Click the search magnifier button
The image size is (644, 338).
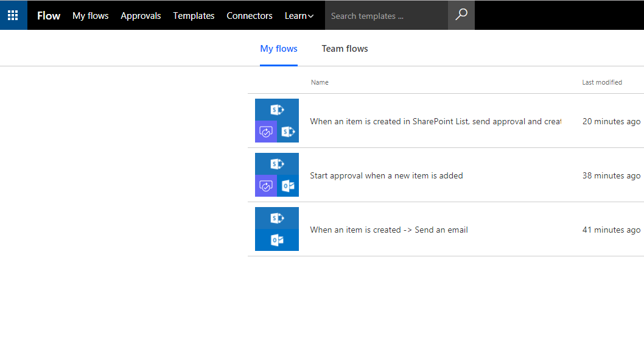click(x=461, y=15)
